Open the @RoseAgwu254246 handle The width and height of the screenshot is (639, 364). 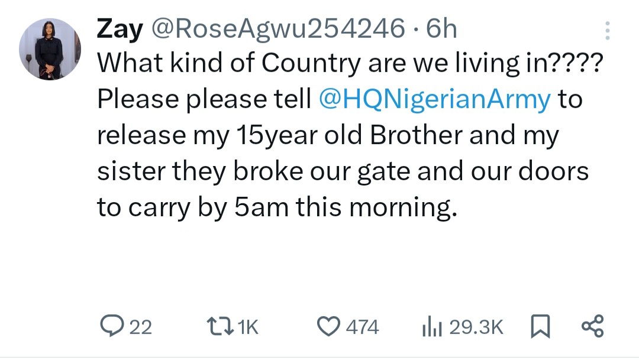click(x=279, y=30)
